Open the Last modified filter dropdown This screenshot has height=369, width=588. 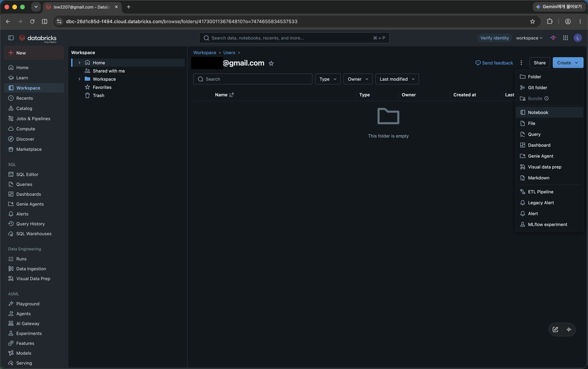click(397, 79)
